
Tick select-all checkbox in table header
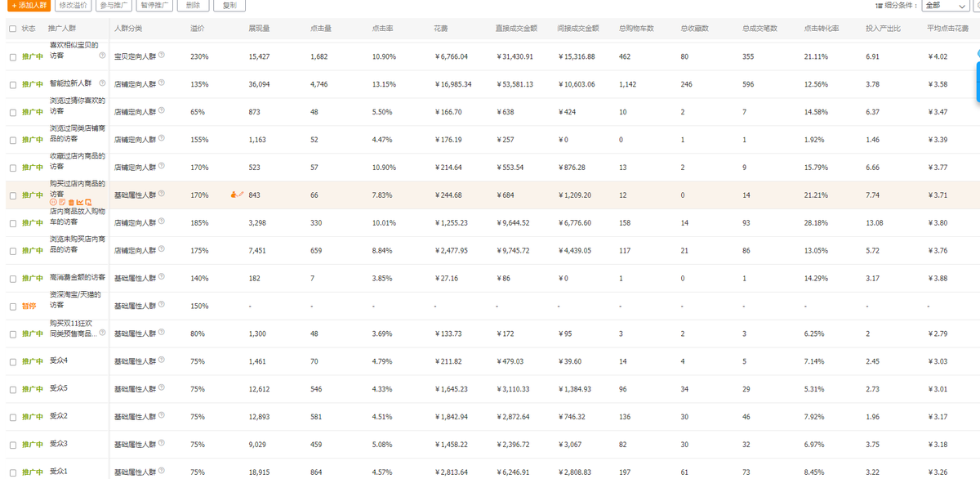click(x=12, y=29)
